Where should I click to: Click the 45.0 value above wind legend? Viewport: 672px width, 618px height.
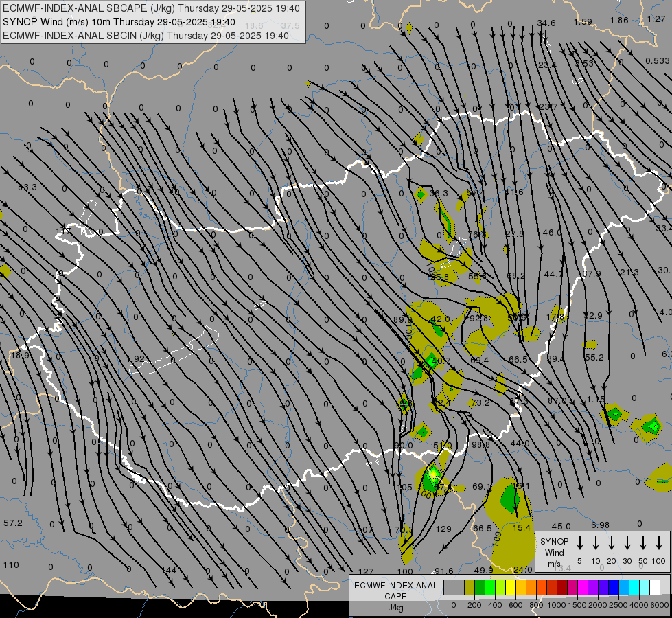point(561,526)
